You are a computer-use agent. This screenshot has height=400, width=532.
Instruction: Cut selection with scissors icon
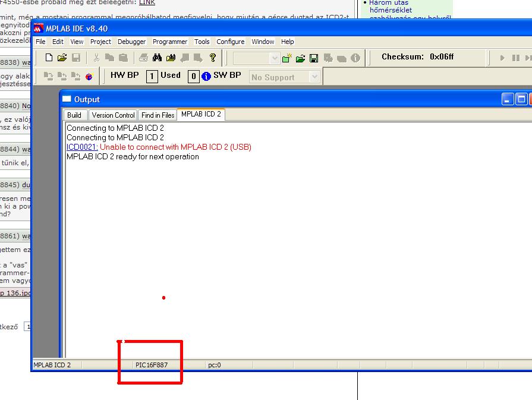click(96, 58)
